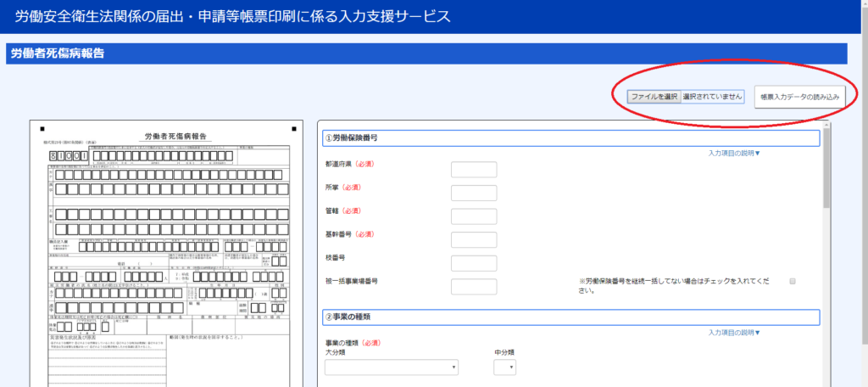
Task: Click the ファイルを選択 file chooser button
Action: click(654, 97)
